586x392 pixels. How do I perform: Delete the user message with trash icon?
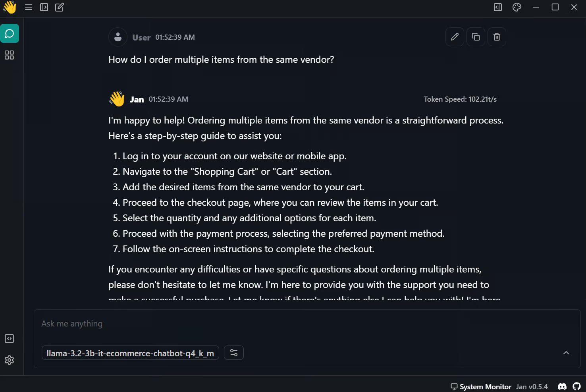(x=497, y=37)
